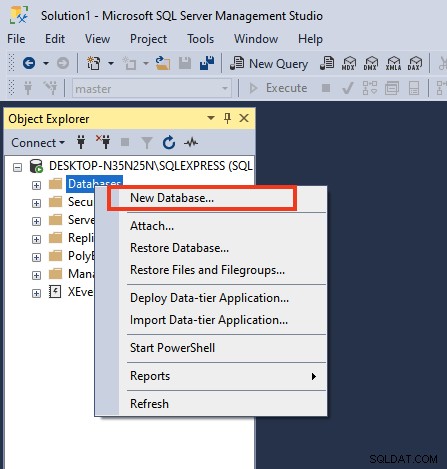Image resolution: width=447 pixels, height=469 pixels.
Task: Click the Activity Monitor pulse icon
Action: 191,143
